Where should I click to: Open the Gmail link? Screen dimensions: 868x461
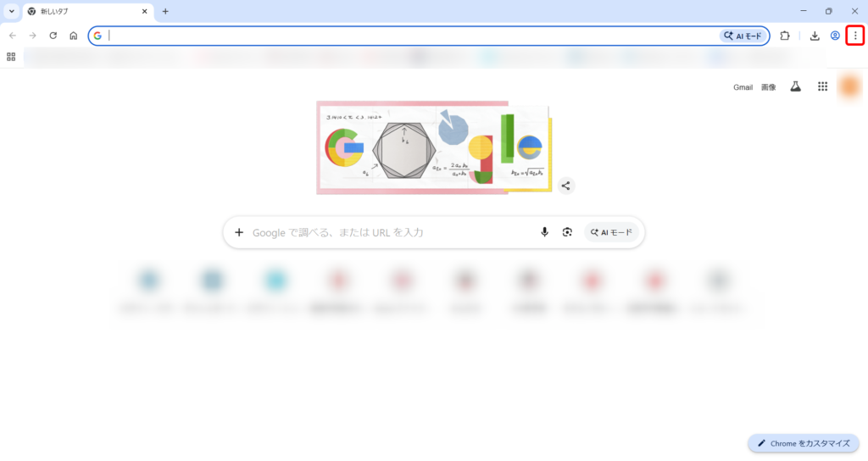click(x=743, y=87)
